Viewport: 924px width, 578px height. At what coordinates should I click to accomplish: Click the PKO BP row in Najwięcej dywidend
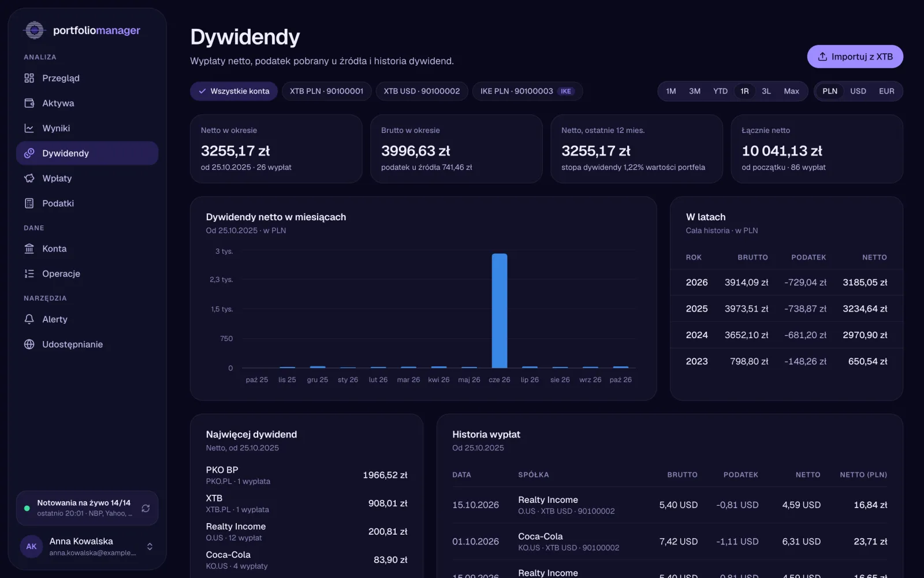[x=307, y=475]
